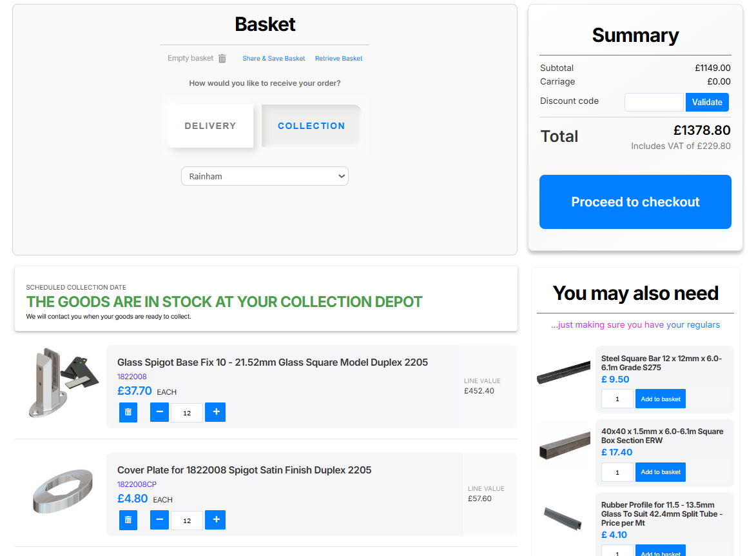Select the Delivery option
Viewport: 756px width, 556px height.
click(210, 126)
